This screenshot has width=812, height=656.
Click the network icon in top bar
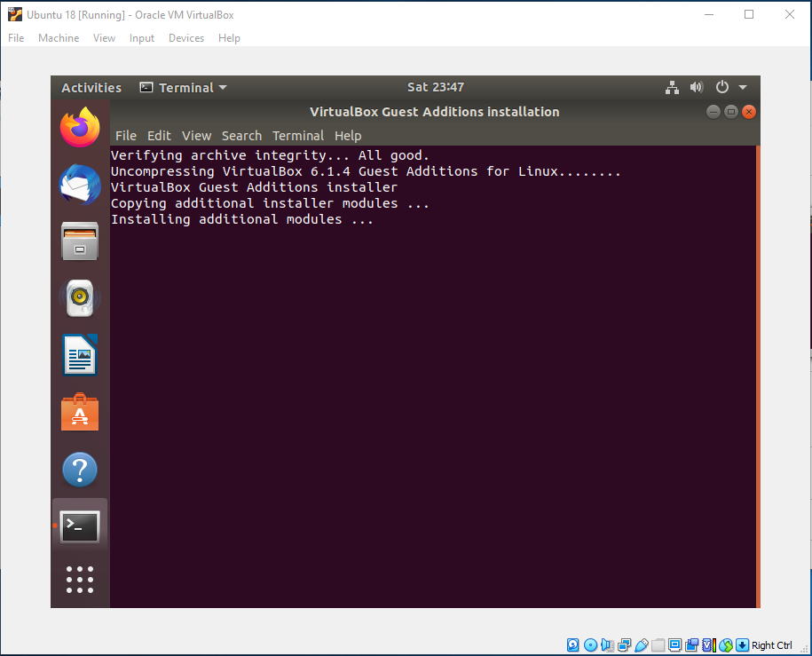point(672,88)
